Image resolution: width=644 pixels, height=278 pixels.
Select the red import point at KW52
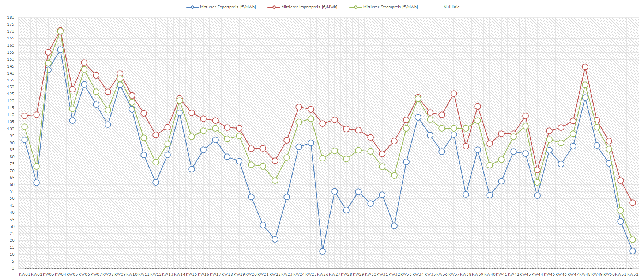[x=633, y=203]
